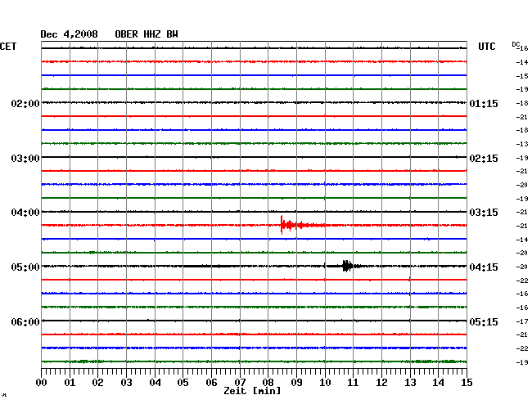Click minute tick label "10"

pyautogui.click(x=325, y=383)
